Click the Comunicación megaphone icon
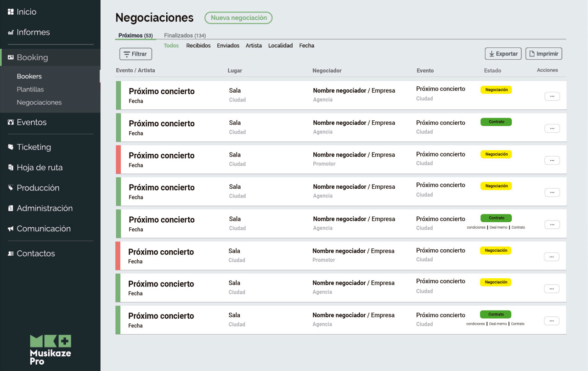The image size is (588, 371). (x=11, y=229)
